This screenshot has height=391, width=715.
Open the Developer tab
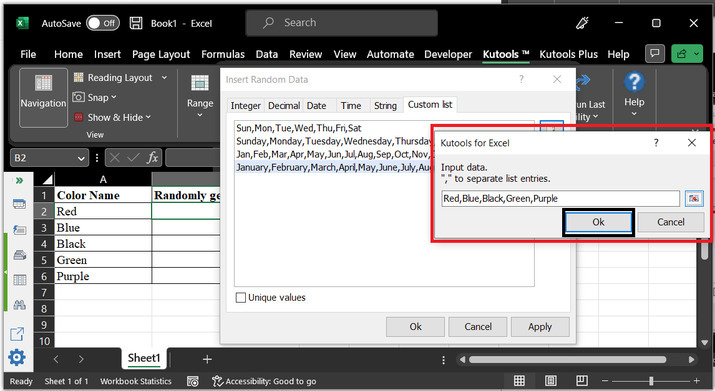pyautogui.click(x=448, y=54)
